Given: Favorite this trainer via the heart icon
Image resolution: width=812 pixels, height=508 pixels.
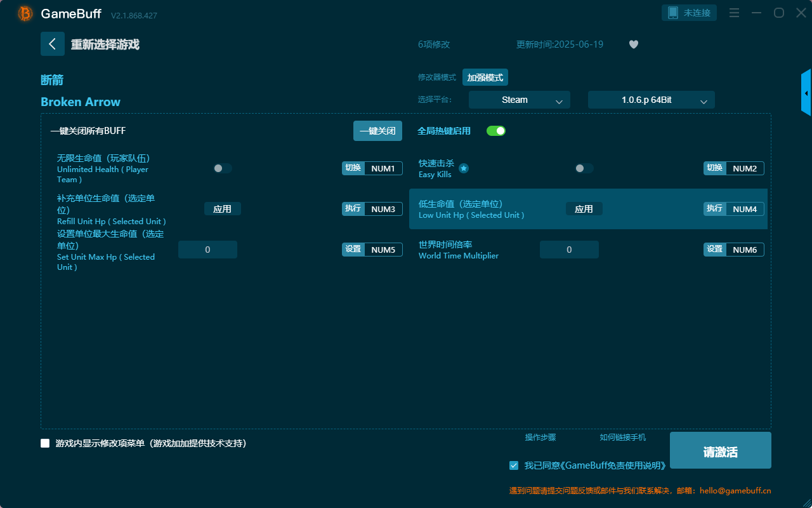Looking at the screenshot, I should point(633,44).
